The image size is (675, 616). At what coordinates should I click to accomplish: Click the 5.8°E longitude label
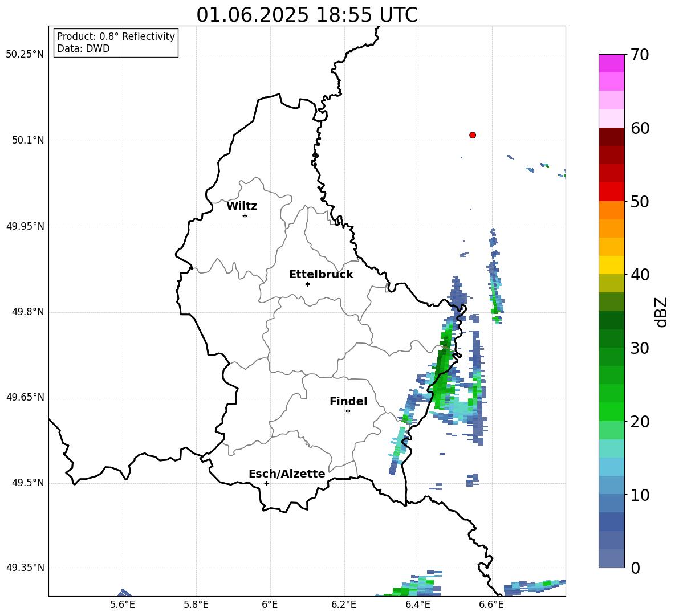click(196, 605)
